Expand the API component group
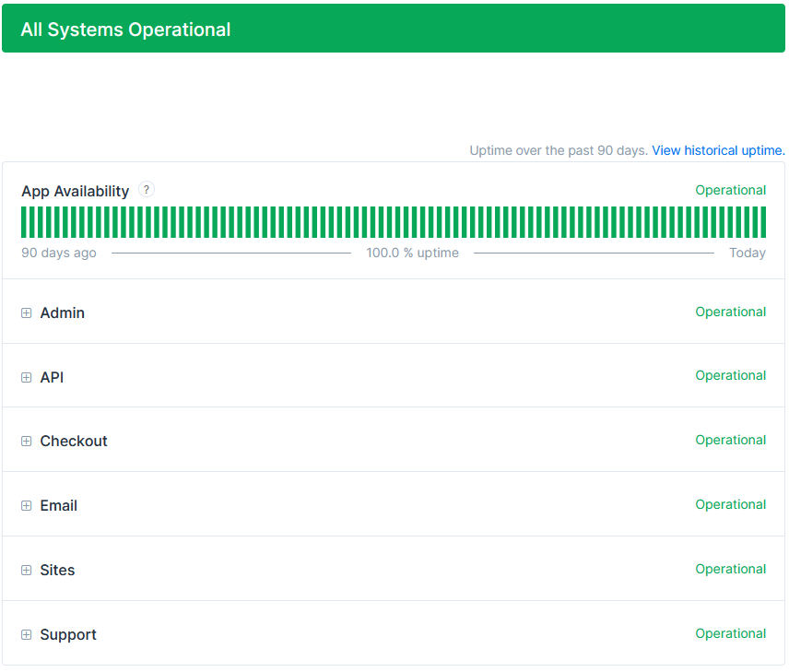 tap(26, 378)
